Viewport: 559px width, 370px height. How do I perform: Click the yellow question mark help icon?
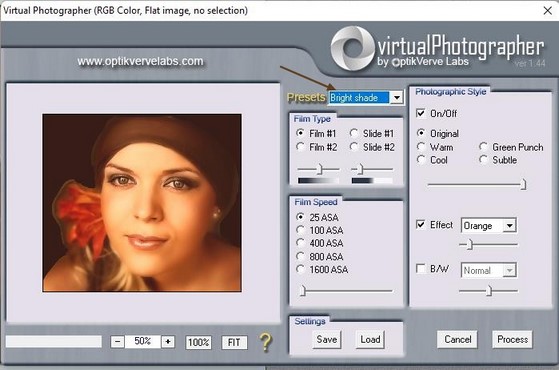[x=266, y=343]
